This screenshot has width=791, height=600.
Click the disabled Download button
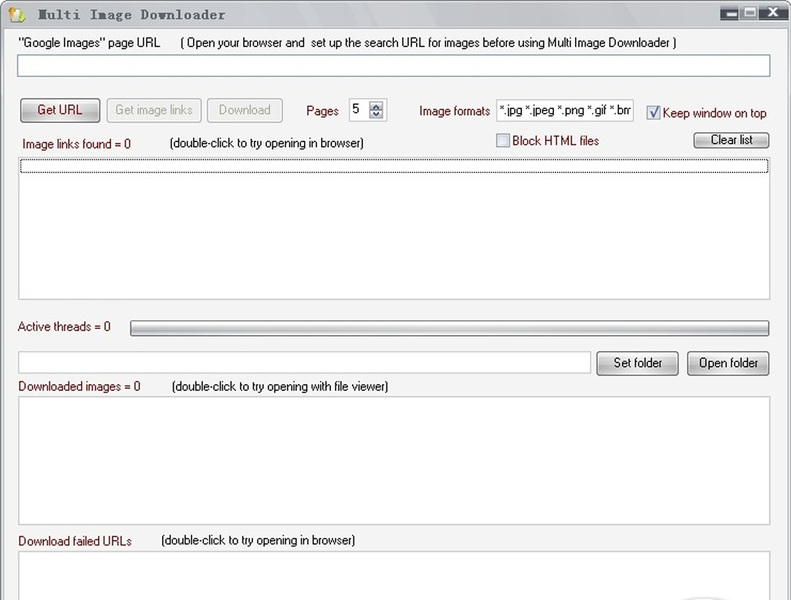[245, 110]
